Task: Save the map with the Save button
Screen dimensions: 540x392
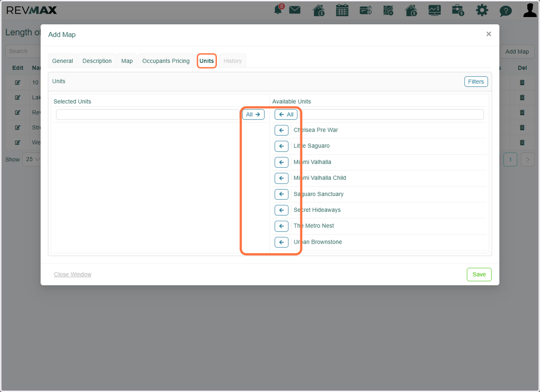Action: click(479, 274)
